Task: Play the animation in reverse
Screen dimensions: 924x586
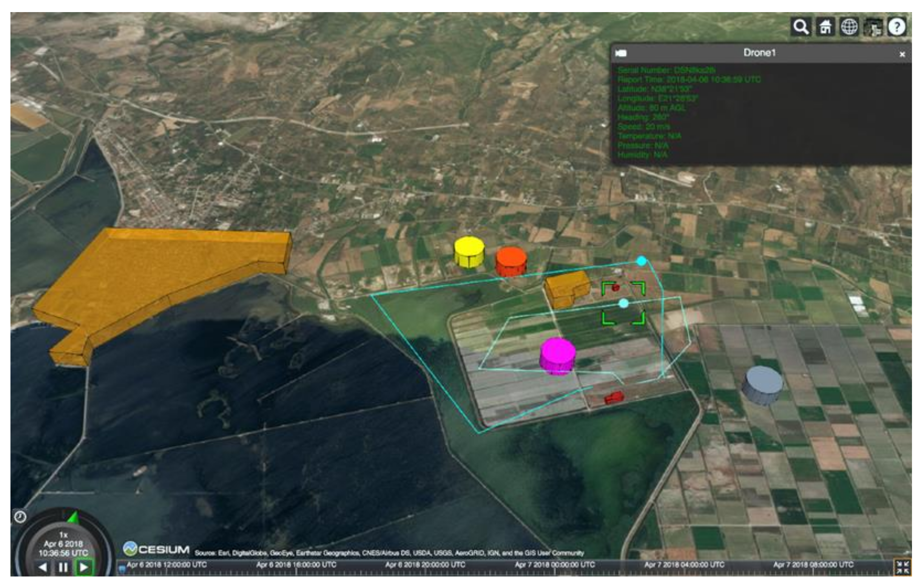Action: [x=43, y=567]
